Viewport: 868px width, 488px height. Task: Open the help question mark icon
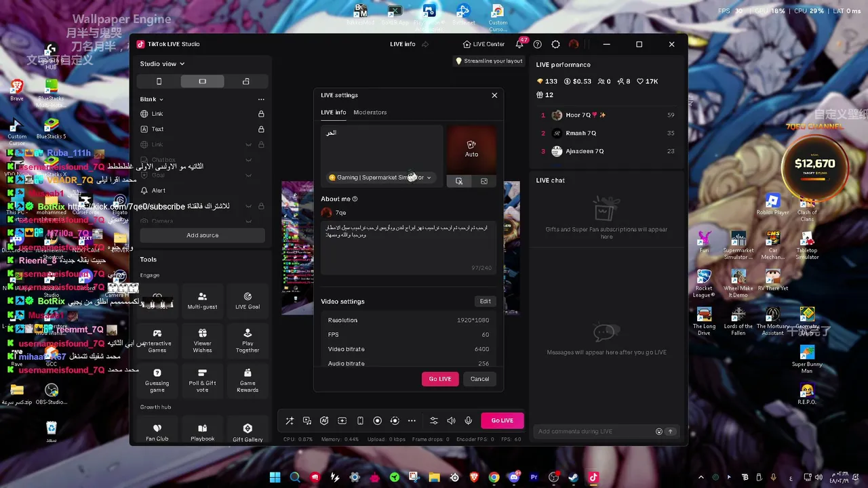[537, 44]
